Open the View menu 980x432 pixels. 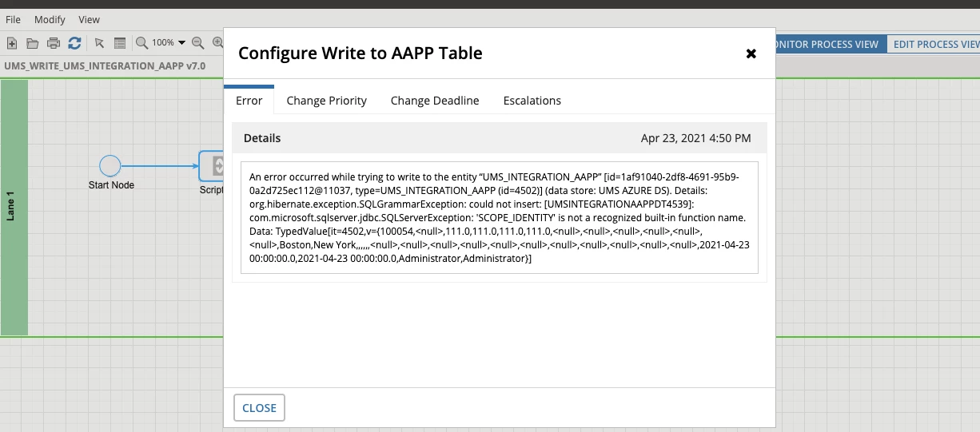click(x=90, y=19)
